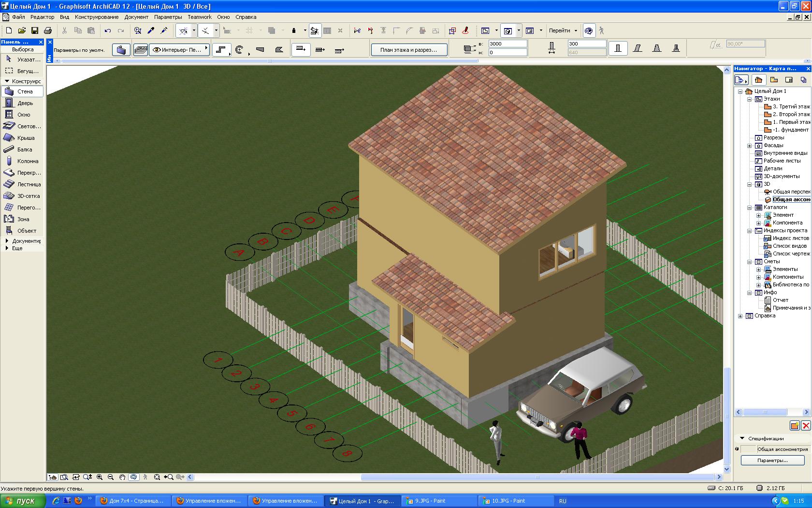Select the straight wall geometry method
The image size is (812, 508).
pyautogui.click(x=221, y=50)
